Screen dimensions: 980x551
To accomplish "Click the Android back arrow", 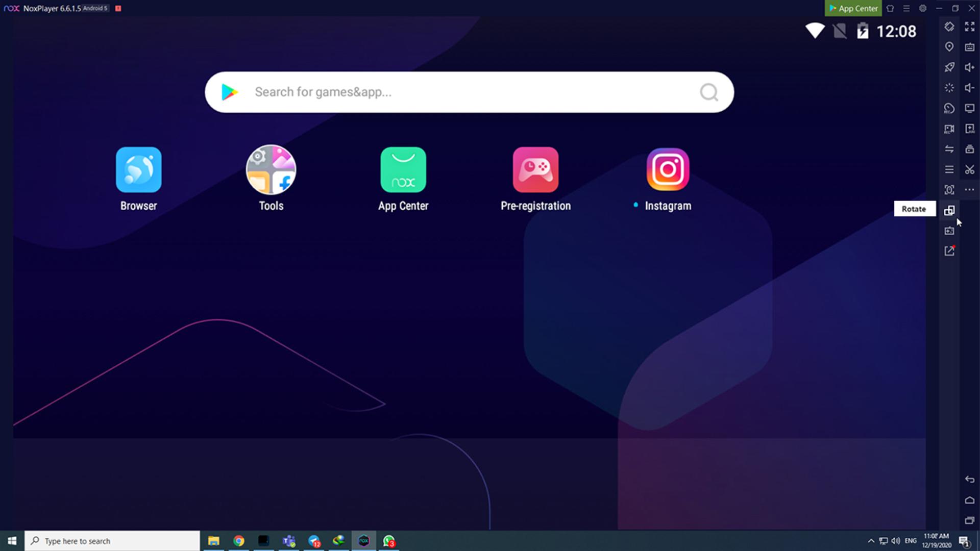I will click(970, 480).
